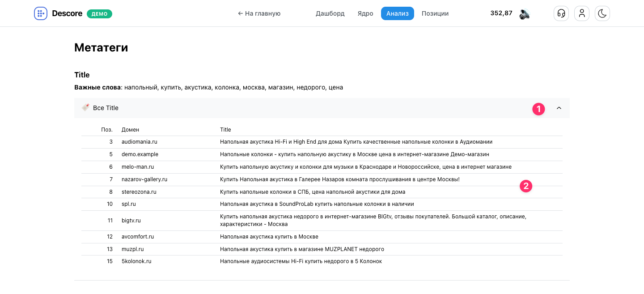Viewport: 644px width, 294px height.
Task: Open the user profile icon
Action: 582,13
